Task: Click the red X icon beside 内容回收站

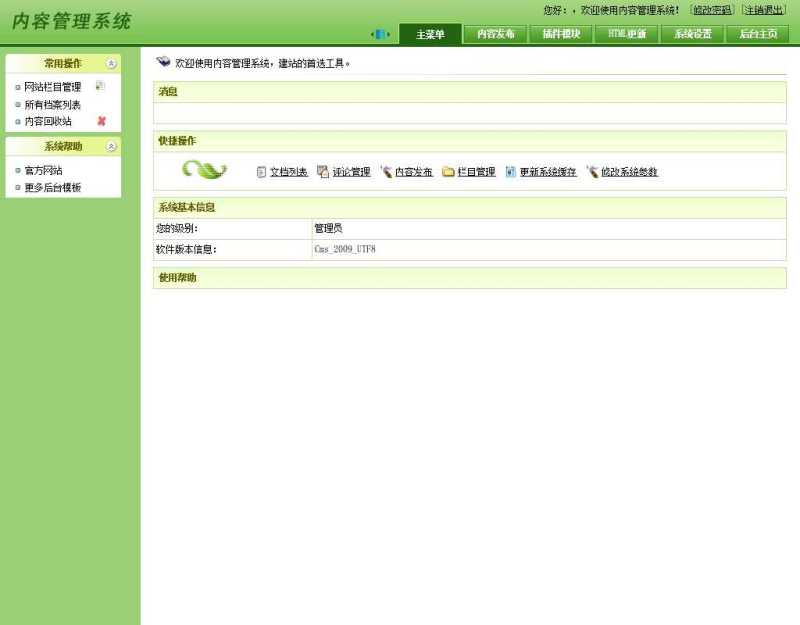Action: coord(100,121)
